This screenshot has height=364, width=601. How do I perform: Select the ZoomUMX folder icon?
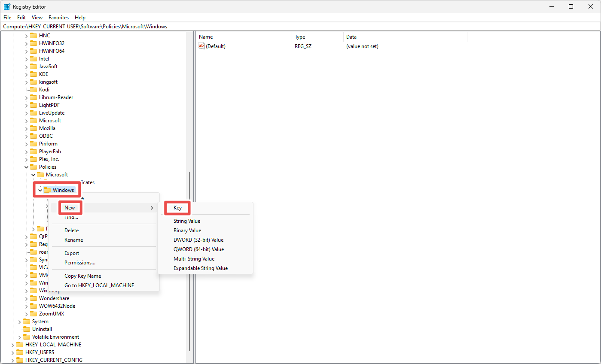(x=34, y=314)
